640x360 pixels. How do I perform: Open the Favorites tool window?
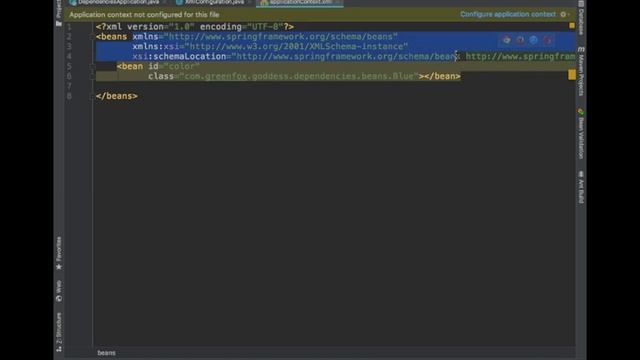[59, 253]
